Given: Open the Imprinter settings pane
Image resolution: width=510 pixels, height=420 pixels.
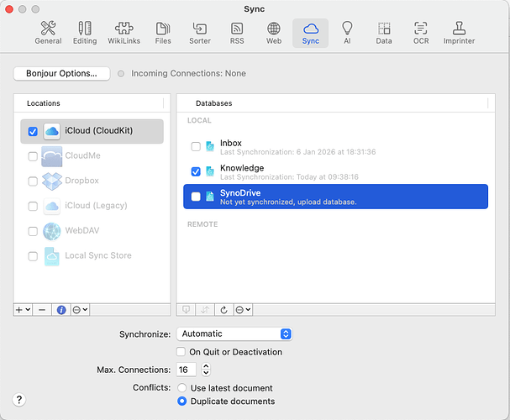Looking at the screenshot, I should click(x=459, y=32).
